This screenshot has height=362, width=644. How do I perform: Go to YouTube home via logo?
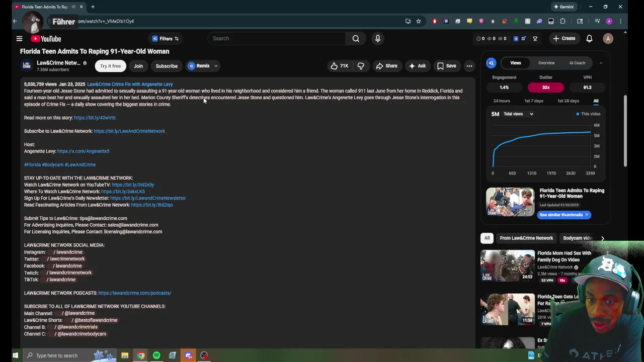click(x=46, y=39)
